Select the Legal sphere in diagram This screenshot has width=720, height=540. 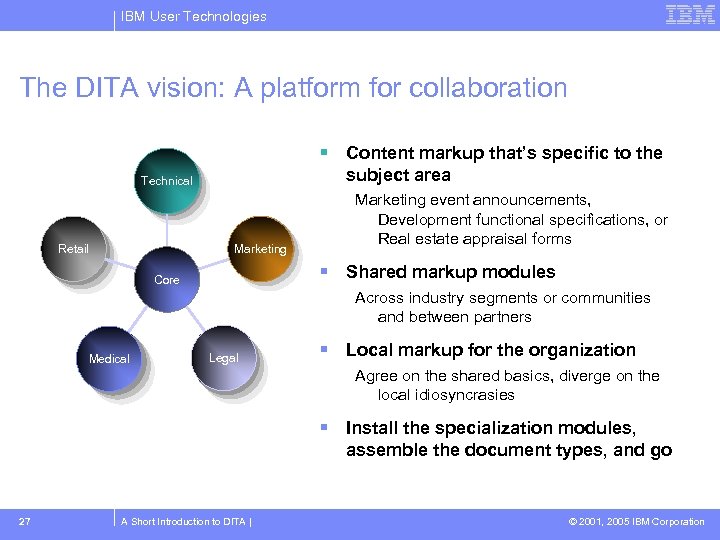pos(225,358)
